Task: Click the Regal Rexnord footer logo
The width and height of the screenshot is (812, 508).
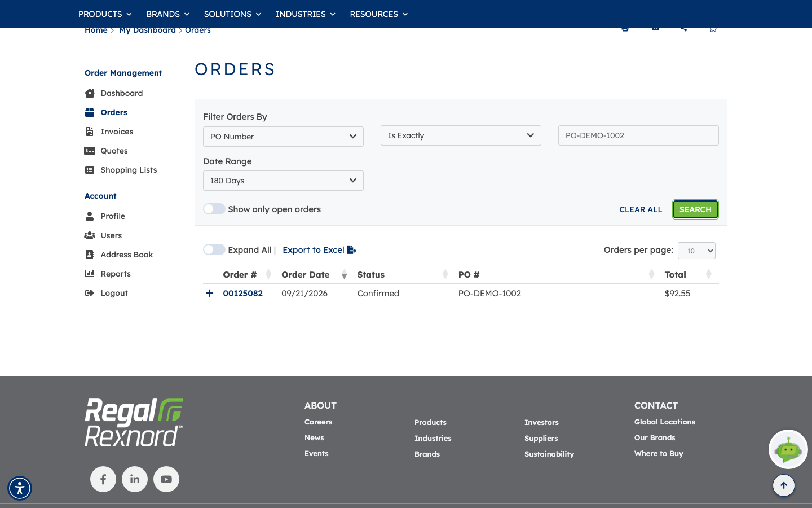Action: click(134, 423)
